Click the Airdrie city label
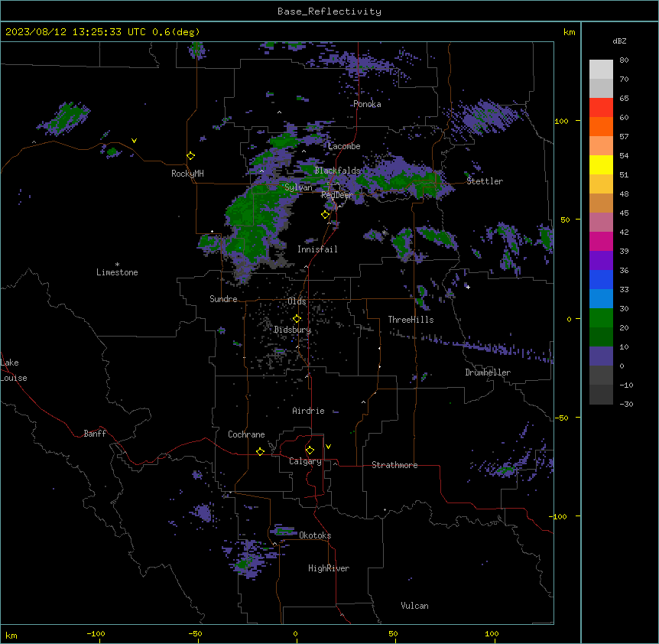 308,411
